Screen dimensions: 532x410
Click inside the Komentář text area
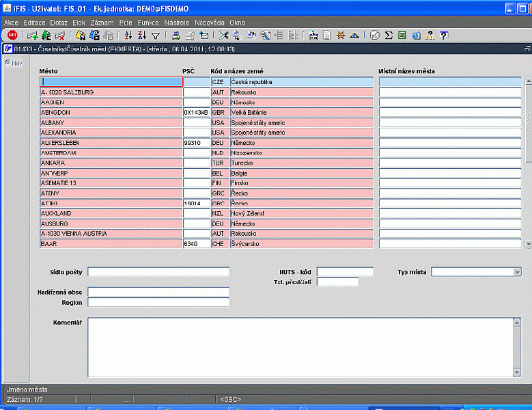[300, 347]
